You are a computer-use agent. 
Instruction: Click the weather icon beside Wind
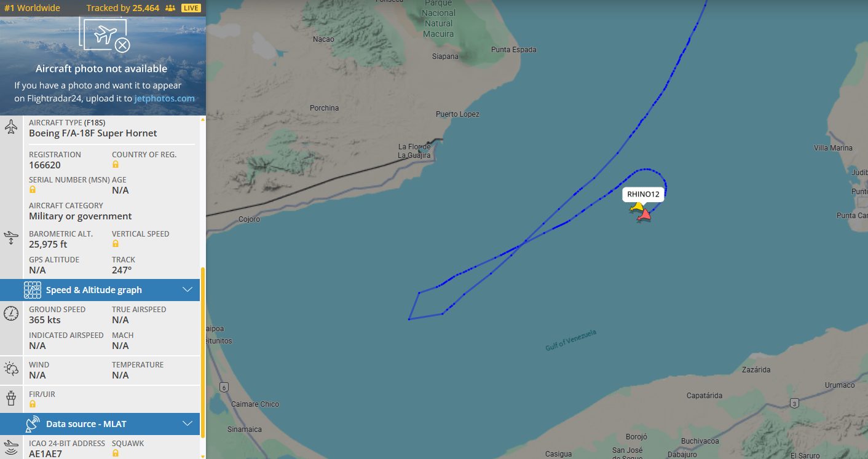(11, 369)
